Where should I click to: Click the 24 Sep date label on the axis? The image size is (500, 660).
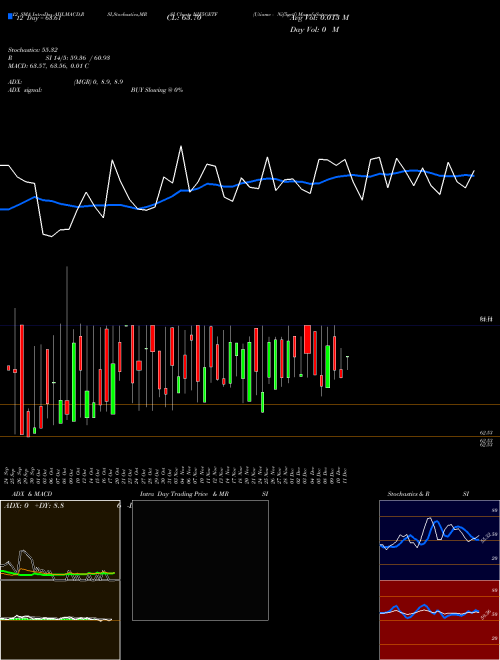[x=8, y=474]
